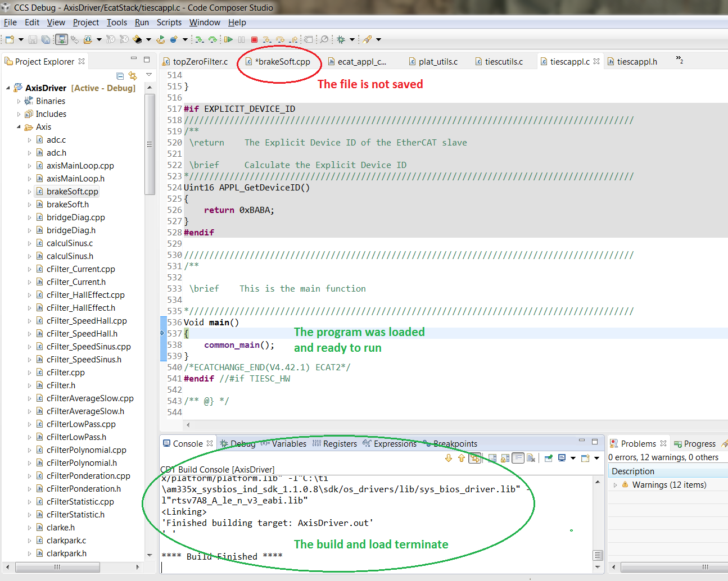This screenshot has height=581, width=728.
Task: Click the pencil toolbar icon
Action: pyautogui.click(x=367, y=39)
